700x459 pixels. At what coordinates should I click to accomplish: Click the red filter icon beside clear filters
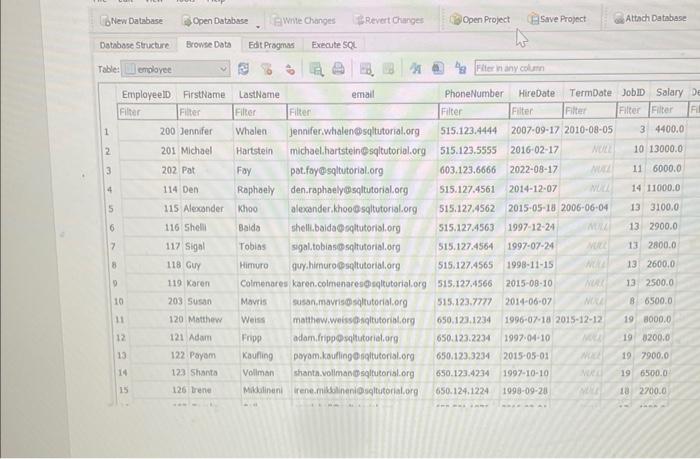tap(290, 69)
